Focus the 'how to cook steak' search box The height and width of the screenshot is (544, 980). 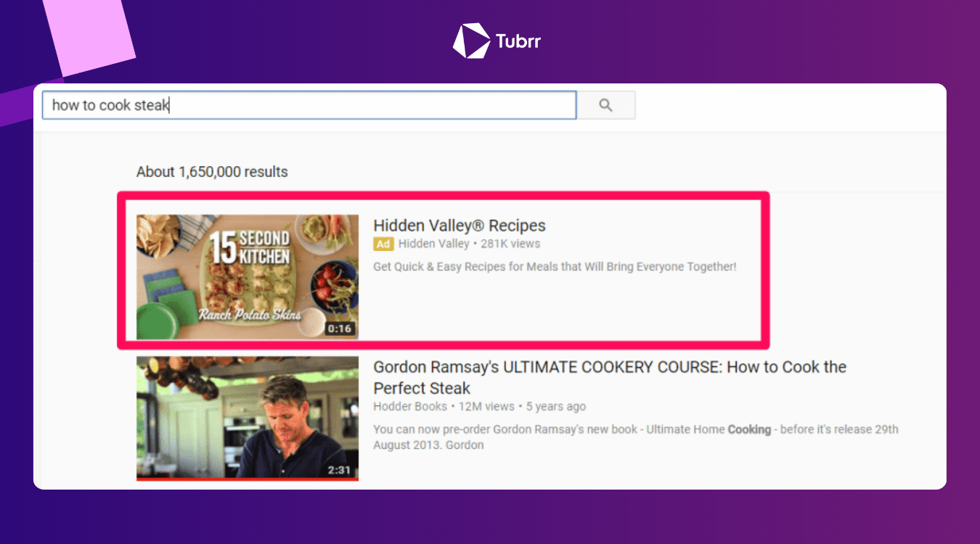coord(309,105)
